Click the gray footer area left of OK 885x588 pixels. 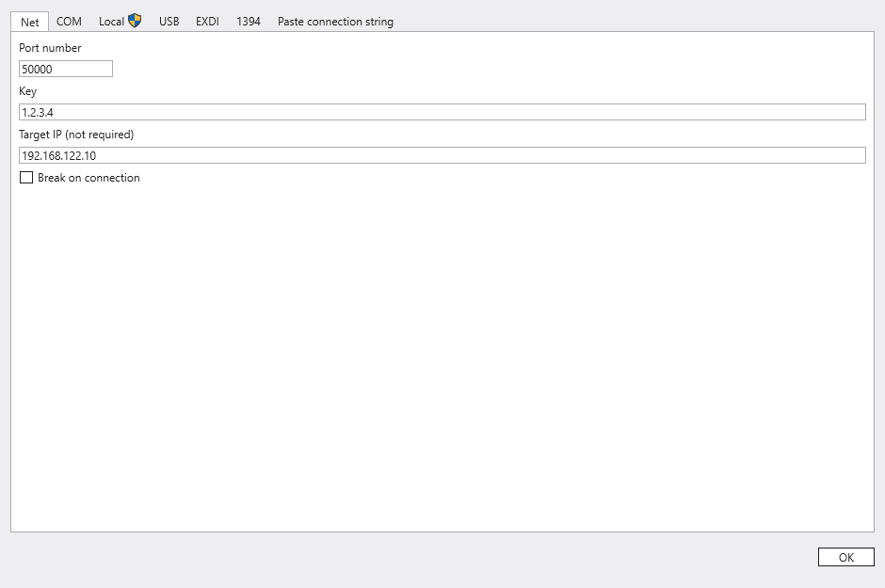pos(405,558)
